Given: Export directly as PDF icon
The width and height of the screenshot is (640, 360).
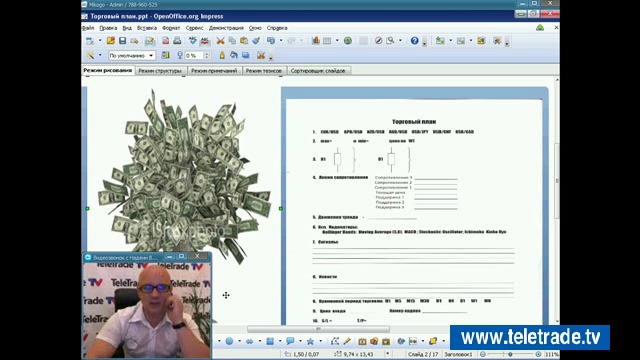Looking at the screenshot, I should click(x=165, y=40).
